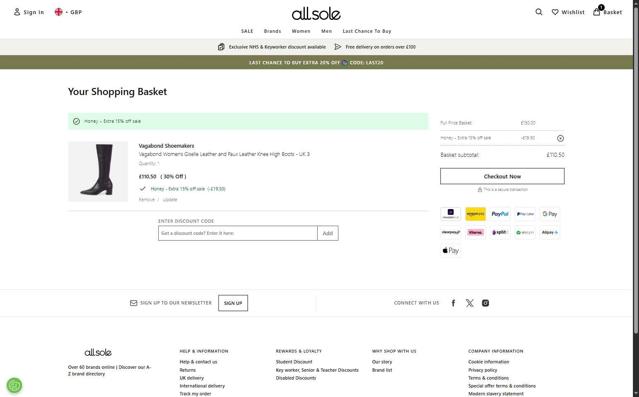Select the Clearpay payment icon
Viewport: 639px width, 397px height.
coord(451,232)
